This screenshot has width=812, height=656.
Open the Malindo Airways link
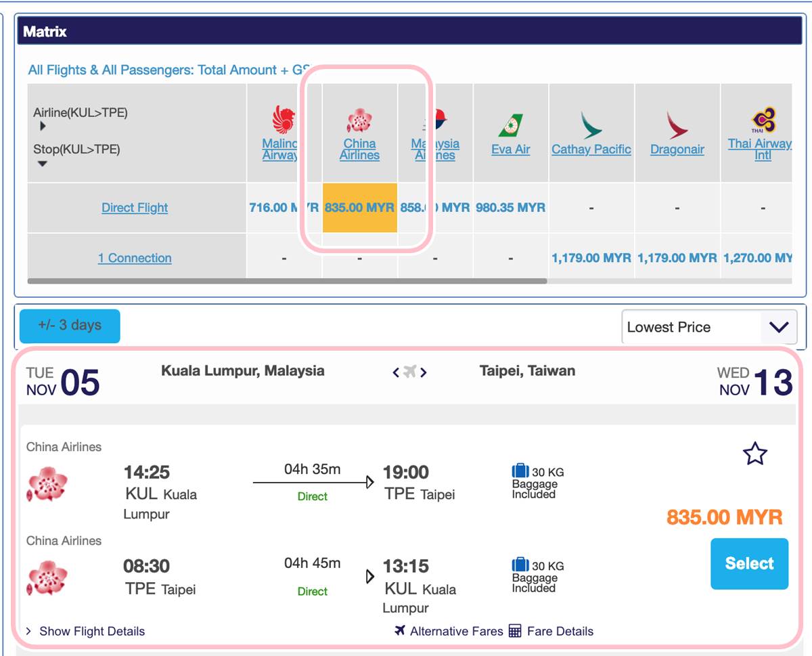(x=280, y=149)
